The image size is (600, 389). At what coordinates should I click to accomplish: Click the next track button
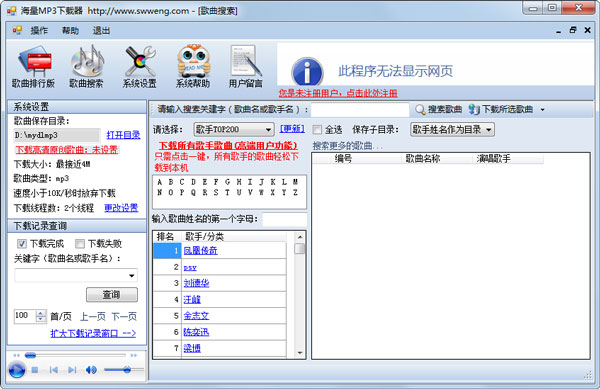coord(72,370)
